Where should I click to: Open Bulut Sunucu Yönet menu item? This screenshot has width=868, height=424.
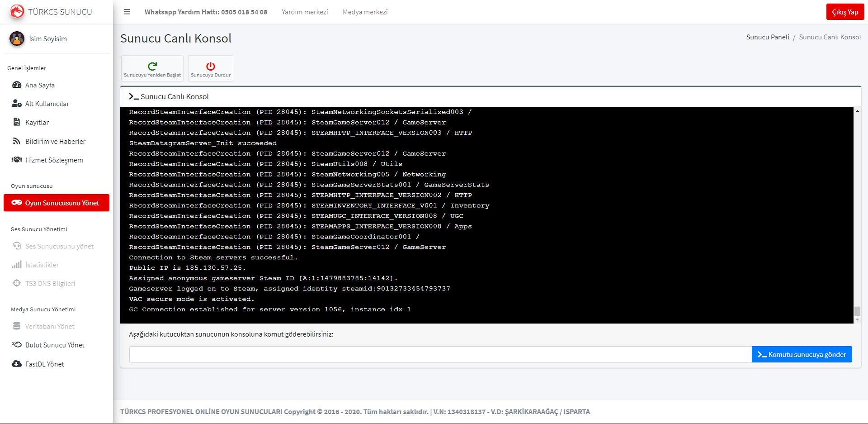click(55, 345)
